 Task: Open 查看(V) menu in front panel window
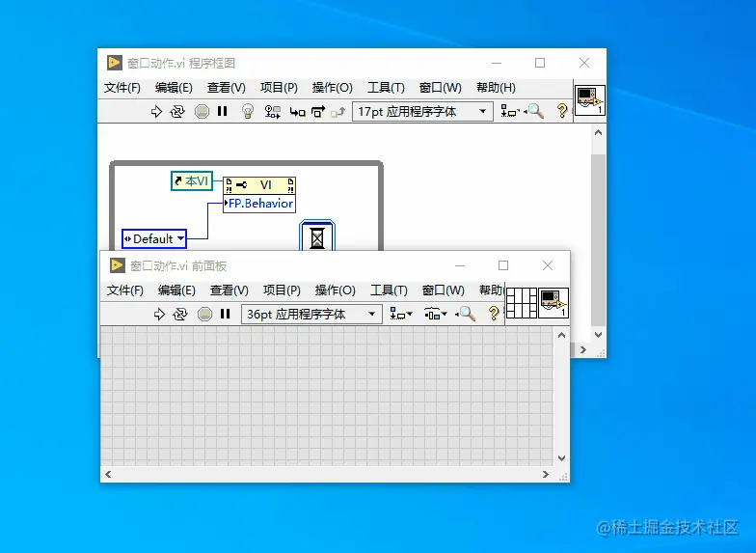(x=229, y=290)
